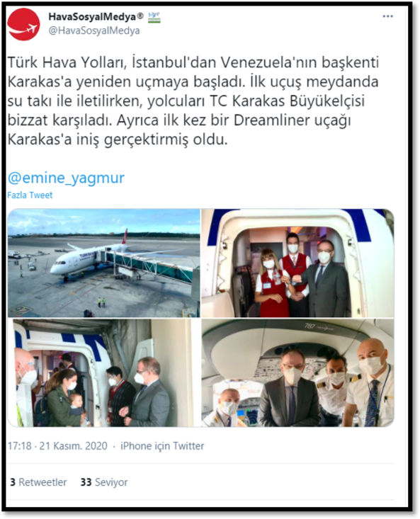The image size is (420, 519).
Task: Open the HavaSosyalMedya red airplane avatar
Action: pyautogui.click(x=23, y=25)
